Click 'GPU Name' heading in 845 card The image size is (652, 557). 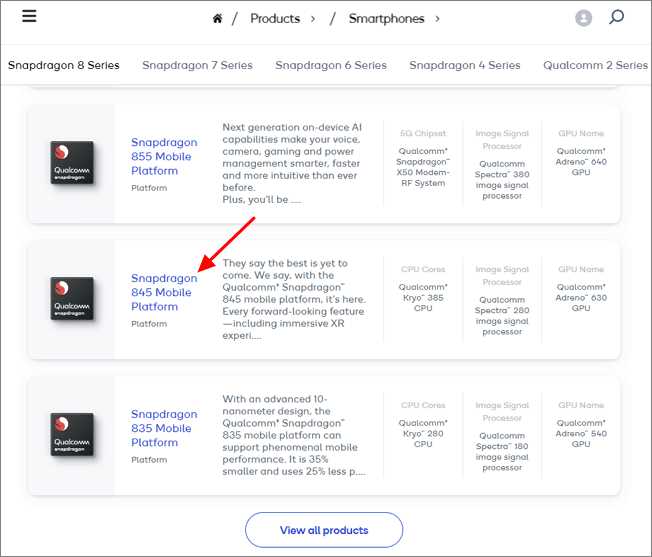[x=581, y=269]
